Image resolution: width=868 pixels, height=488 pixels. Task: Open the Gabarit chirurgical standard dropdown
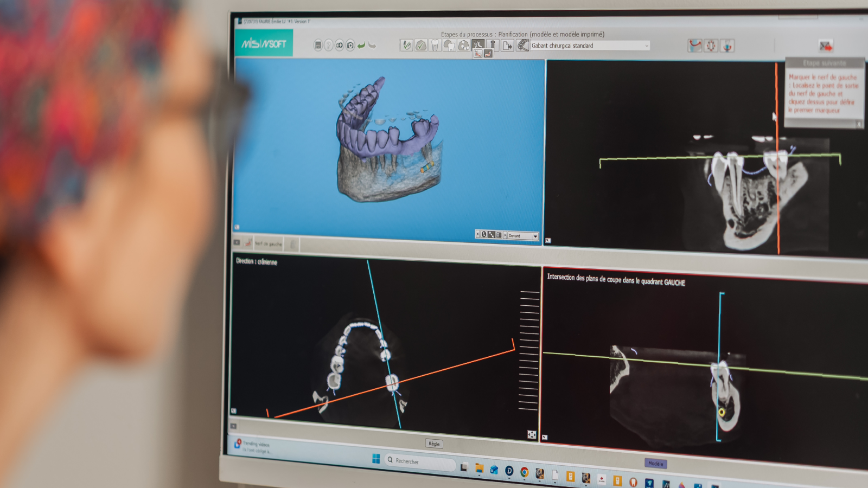click(x=646, y=46)
